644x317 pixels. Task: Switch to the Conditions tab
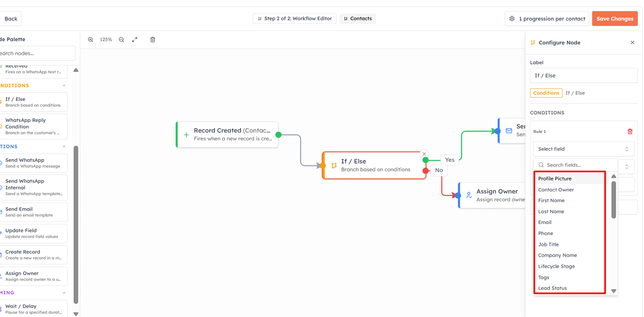click(x=546, y=93)
